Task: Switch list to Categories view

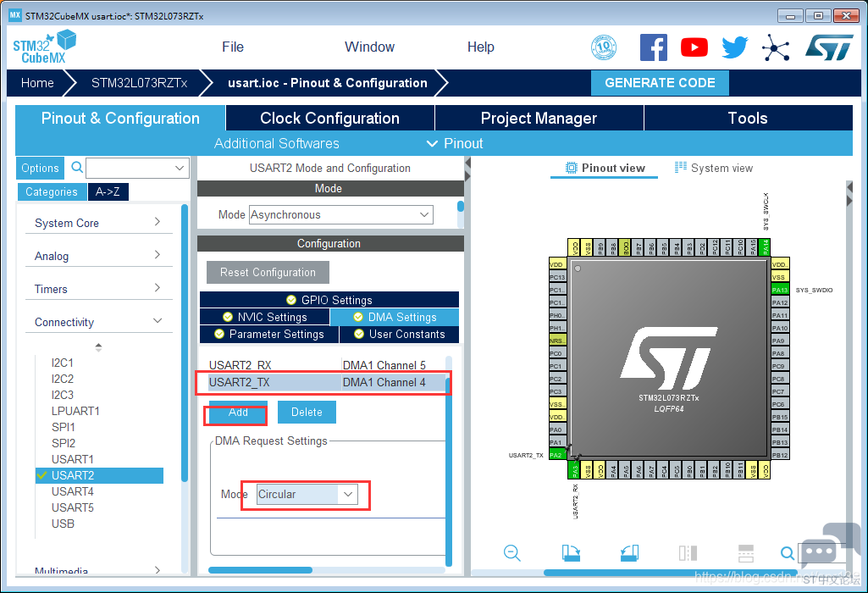Action: [52, 191]
